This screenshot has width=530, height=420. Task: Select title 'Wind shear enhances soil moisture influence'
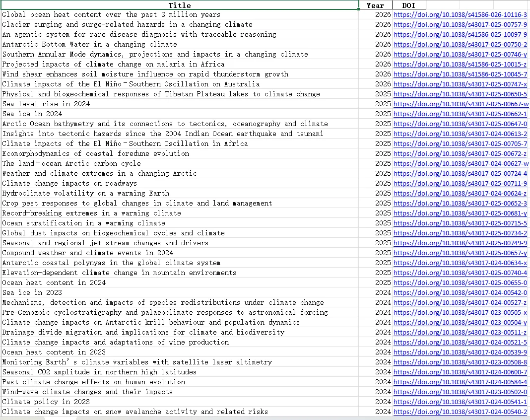pyautogui.click(x=145, y=74)
